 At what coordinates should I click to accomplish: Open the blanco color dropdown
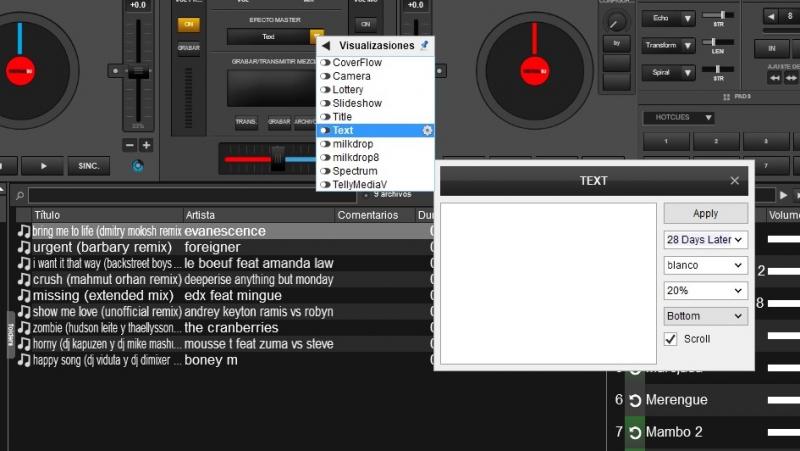point(705,266)
